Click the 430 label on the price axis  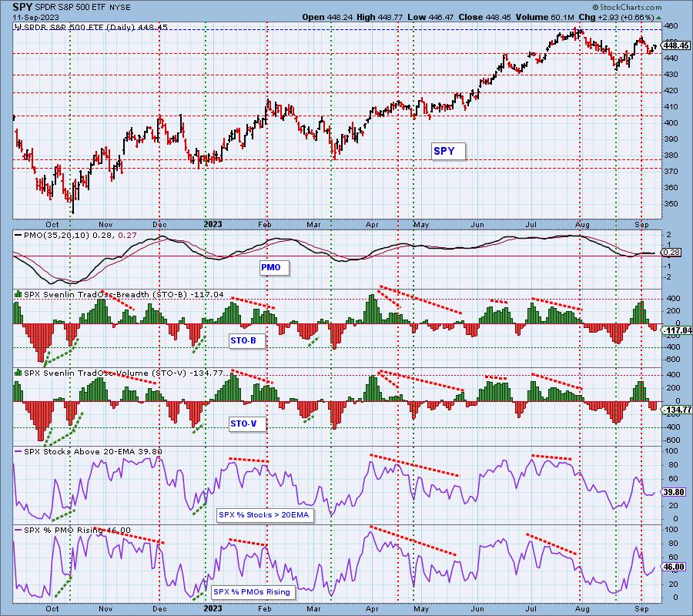pyautogui.click(x=671, y=75)
